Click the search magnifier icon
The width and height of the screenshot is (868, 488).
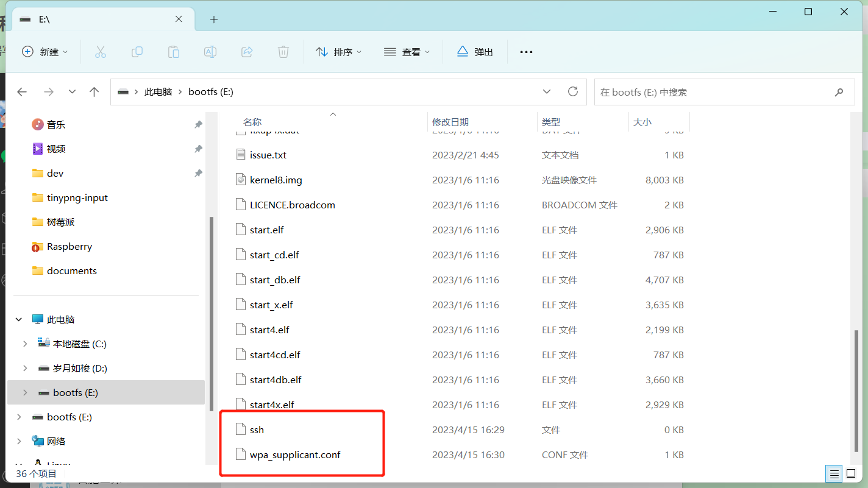click(839, 92)
